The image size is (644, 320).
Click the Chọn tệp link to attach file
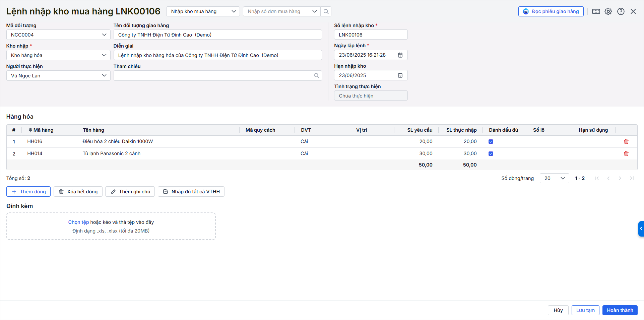(x=78, y=222)
